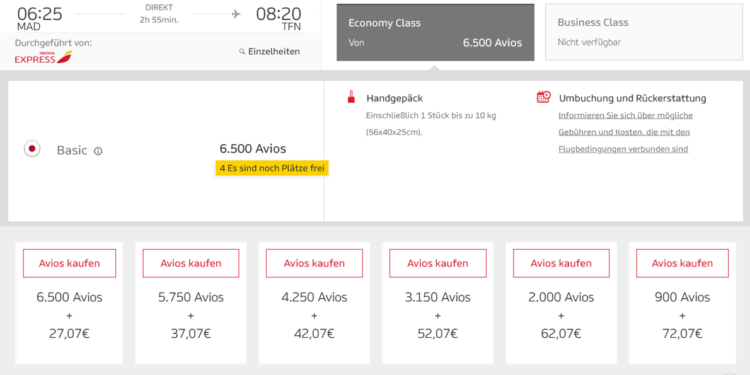The height and width of the screenshot is (375, 750).
Task: Click the TFN airport code
Action: (291, 26)
